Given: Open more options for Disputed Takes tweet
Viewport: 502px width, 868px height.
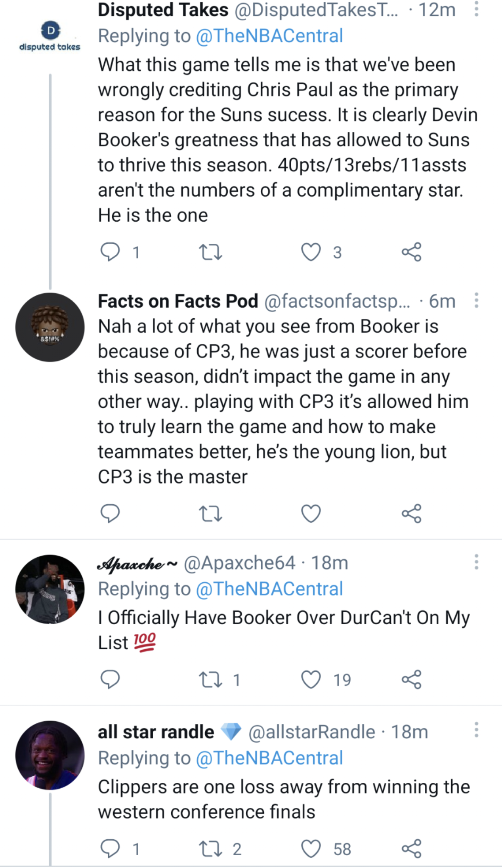Looking at the screenshot, I should [x=477, y=9].
